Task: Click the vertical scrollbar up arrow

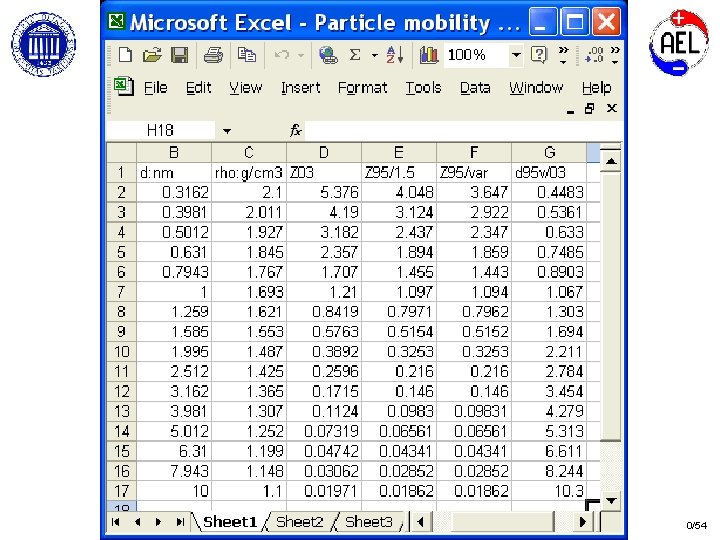Action: pyautogui.click(x=611, y=161)
